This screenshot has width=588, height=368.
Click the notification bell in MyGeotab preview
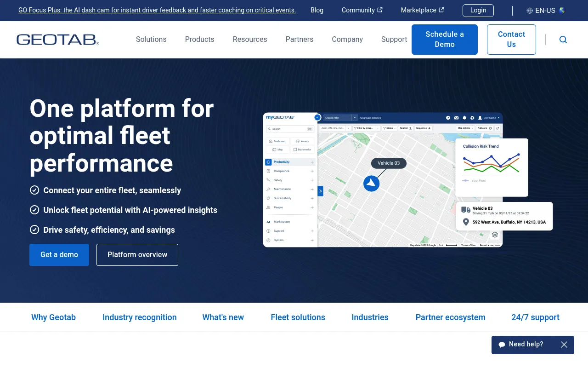(x=464, y=118)
